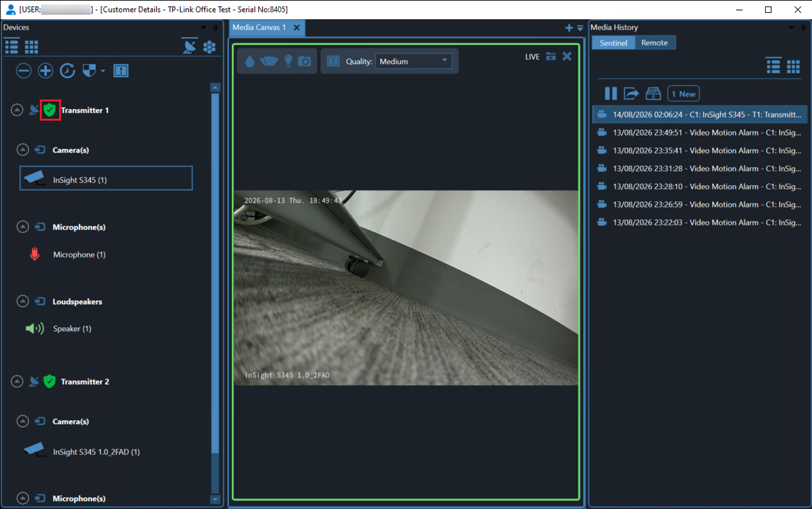Click the expand all (plus) icon
This screenshot has width=812, height=509.
point(46,71)
